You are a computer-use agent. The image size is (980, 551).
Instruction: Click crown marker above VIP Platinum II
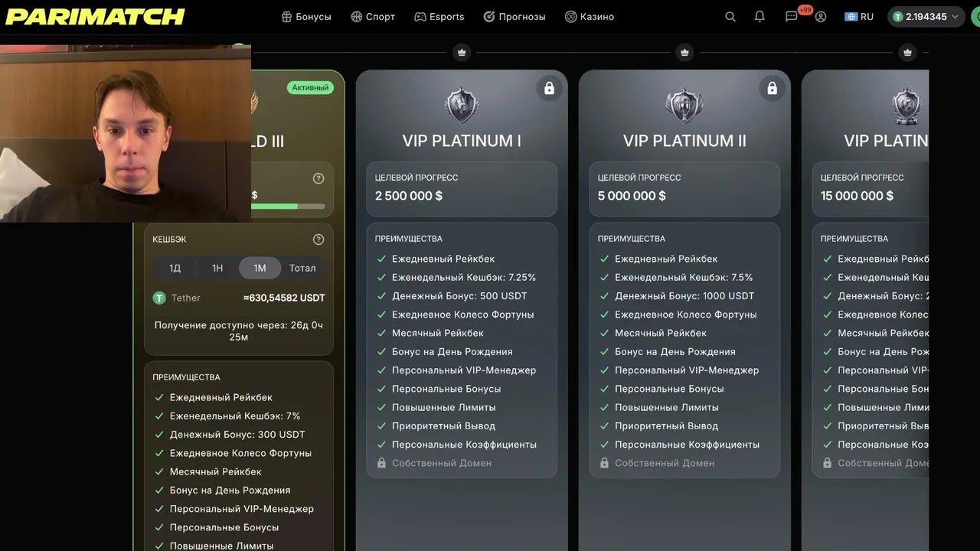tap(684, 52)
